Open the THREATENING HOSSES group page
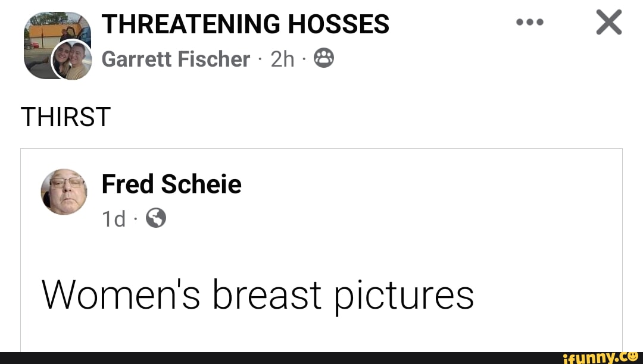 coord(246,23)
